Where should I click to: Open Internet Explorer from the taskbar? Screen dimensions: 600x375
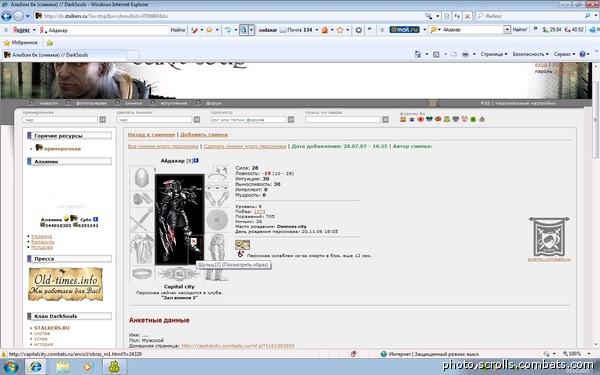click(x=36, y=367)
